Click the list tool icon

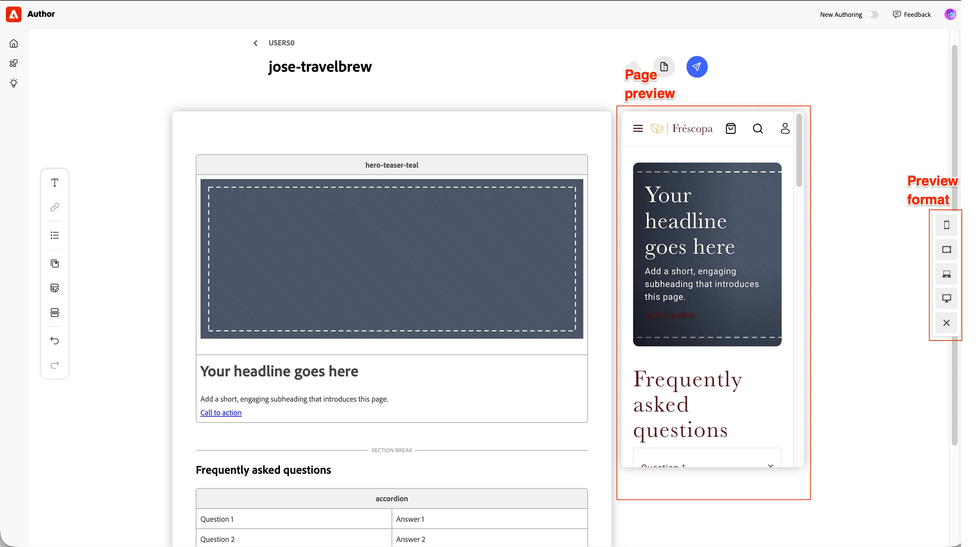55,235
